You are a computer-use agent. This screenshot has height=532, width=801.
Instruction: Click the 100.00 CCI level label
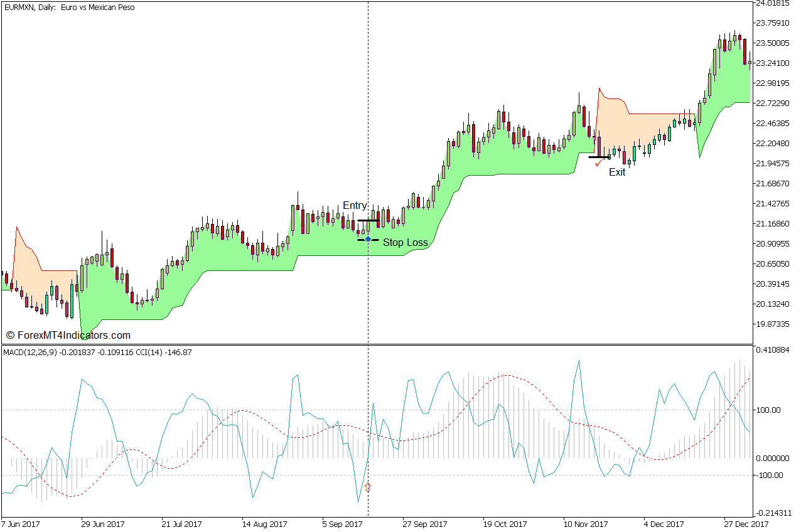(769, 410)
